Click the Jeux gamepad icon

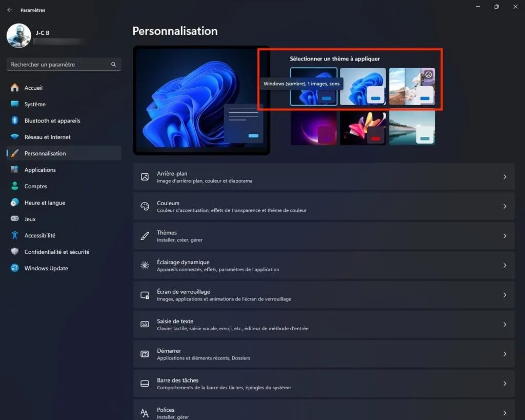pos(15,218)
